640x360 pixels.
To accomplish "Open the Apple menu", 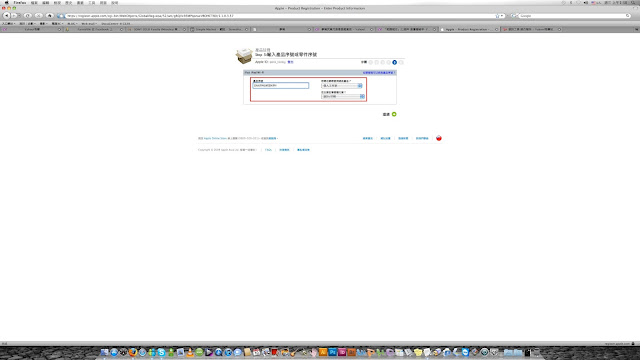I will [7, 2].
